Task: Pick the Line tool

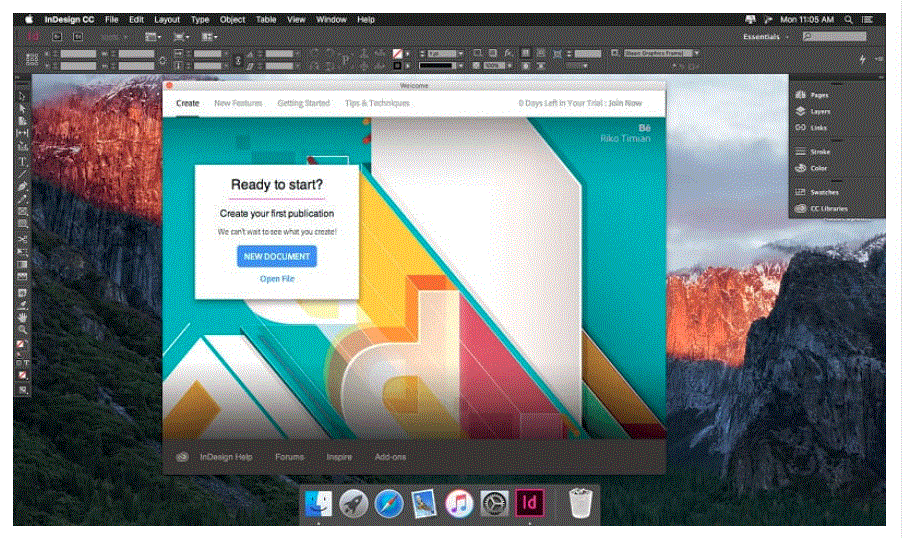Action: [22, 174]
